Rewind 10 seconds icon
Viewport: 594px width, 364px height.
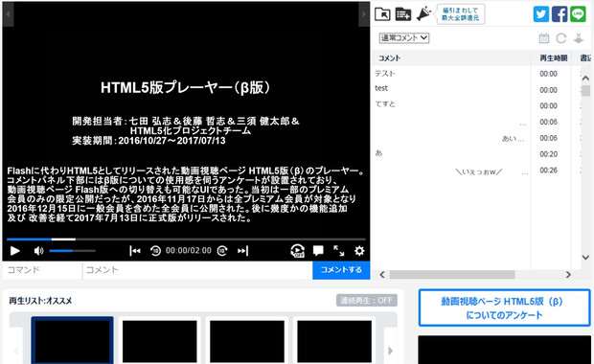[x=155, y=251]
